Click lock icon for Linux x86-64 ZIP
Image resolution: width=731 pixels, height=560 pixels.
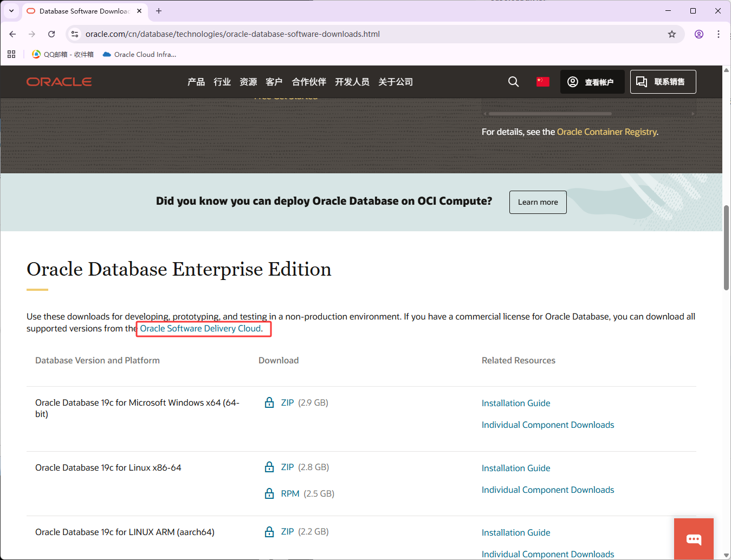(x=269, y=467)
